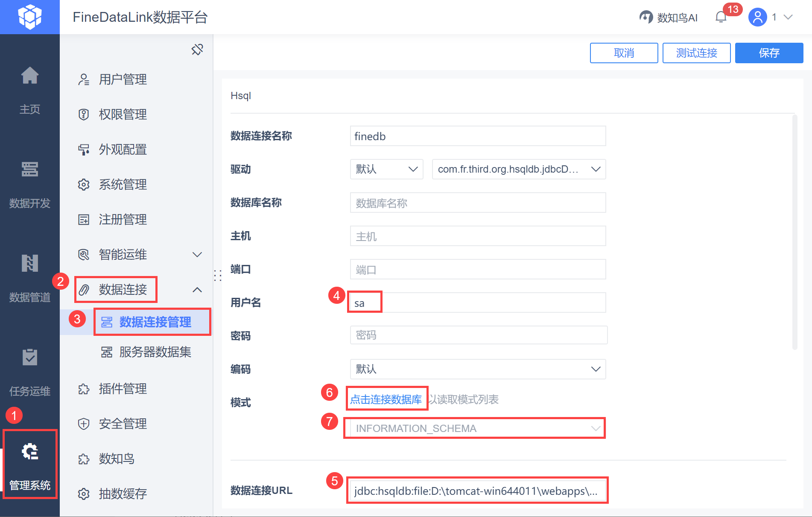The height and width of the screenshot is (517, 812).
Task: Click the pin icon atop the menu panel
Action: click(x=197, y=50)
